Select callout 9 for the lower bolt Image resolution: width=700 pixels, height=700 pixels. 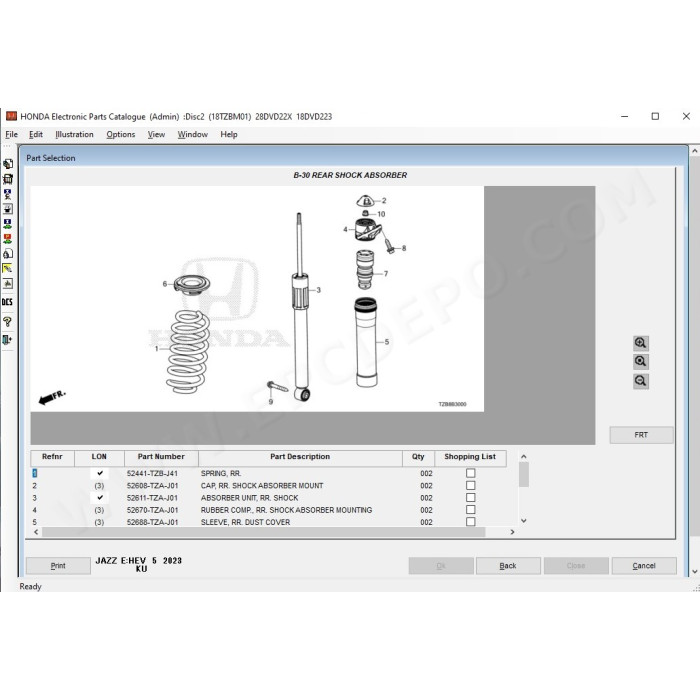pos(271,402)
